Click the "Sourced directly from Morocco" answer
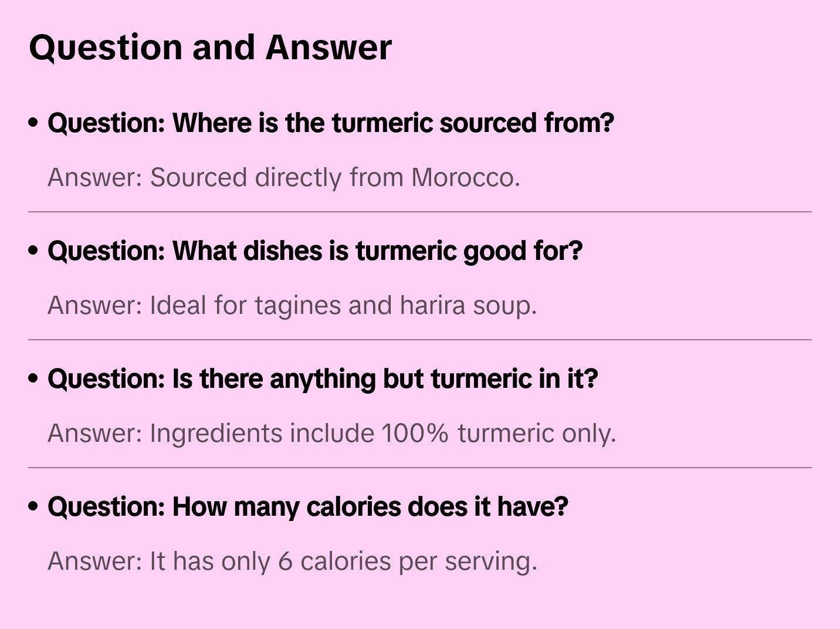840x629 pixels. point(284,178)
